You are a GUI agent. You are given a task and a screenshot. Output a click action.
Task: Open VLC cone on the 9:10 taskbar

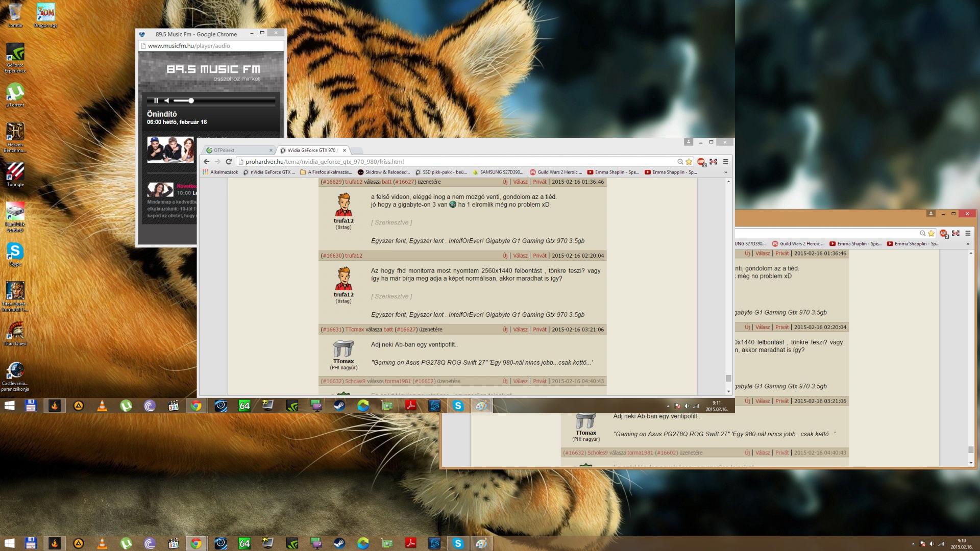(x=102, y=543)
